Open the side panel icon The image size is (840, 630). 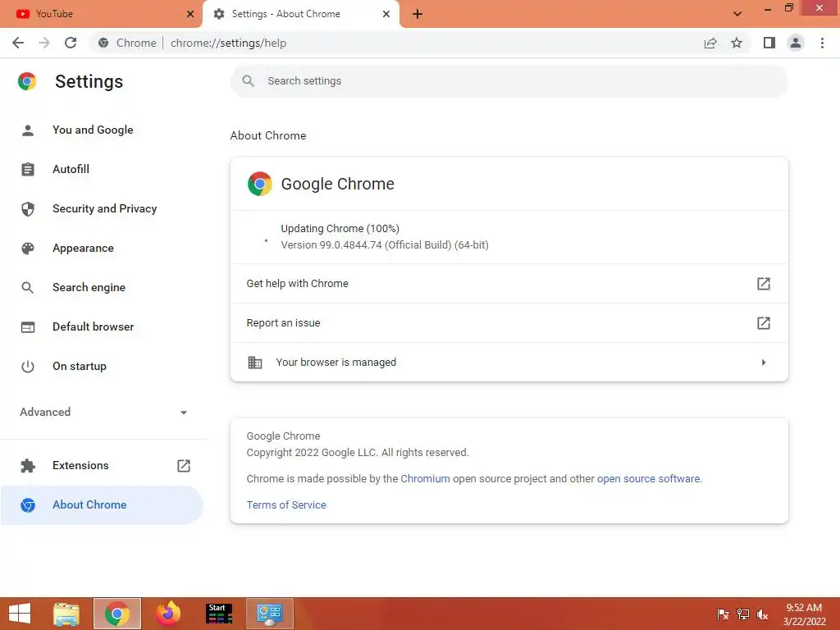pyautogui.click(x=769, y=43)
